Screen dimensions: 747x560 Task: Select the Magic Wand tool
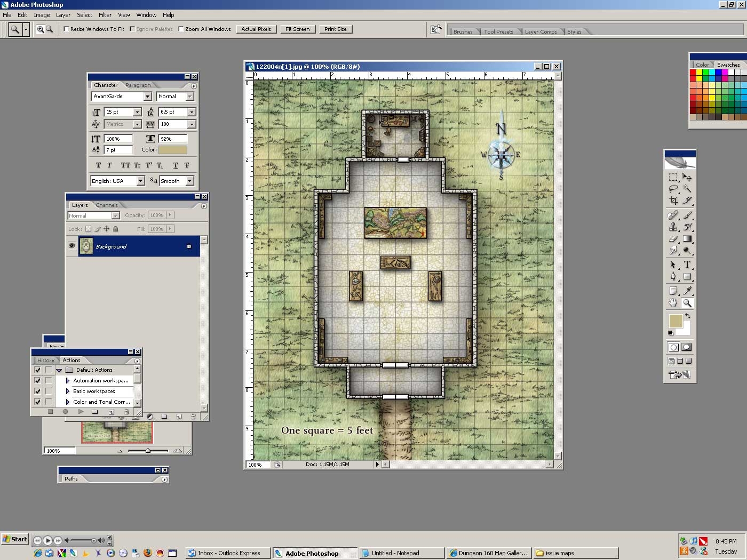click(687, 189)
